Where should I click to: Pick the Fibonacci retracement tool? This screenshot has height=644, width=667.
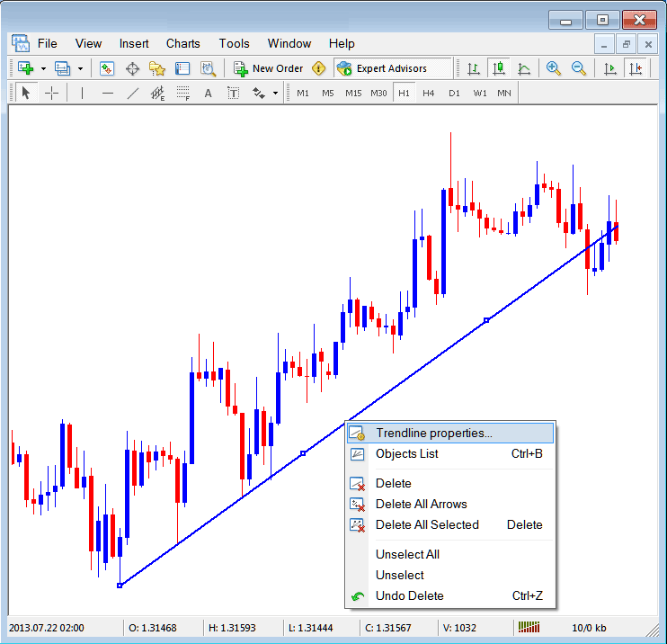(x=183, y=93)
